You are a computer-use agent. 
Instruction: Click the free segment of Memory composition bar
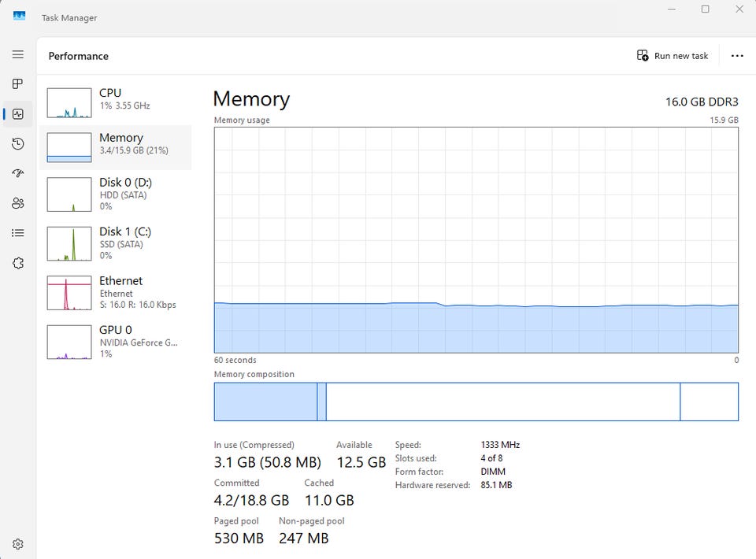[x=710, y=402]
